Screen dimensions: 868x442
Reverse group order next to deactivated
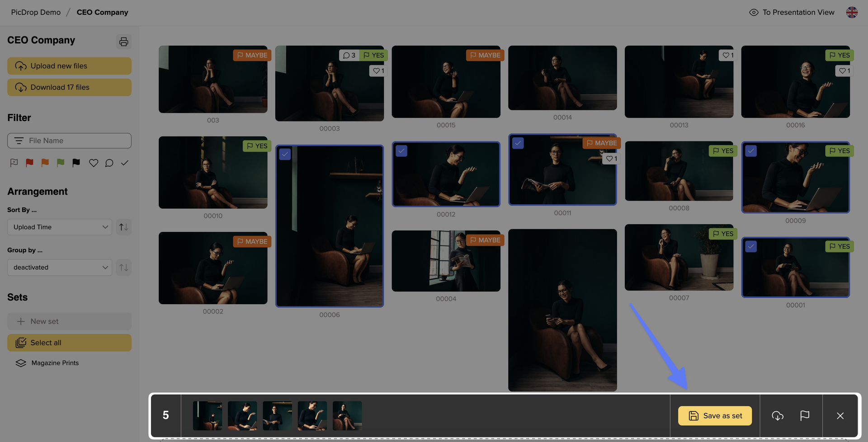pyautogui.click(x=123, y=268)
